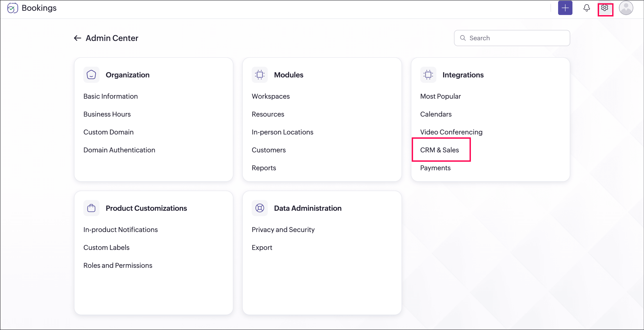
Task: Open the Payments integrations link
Action: click(x=435, y=168)
